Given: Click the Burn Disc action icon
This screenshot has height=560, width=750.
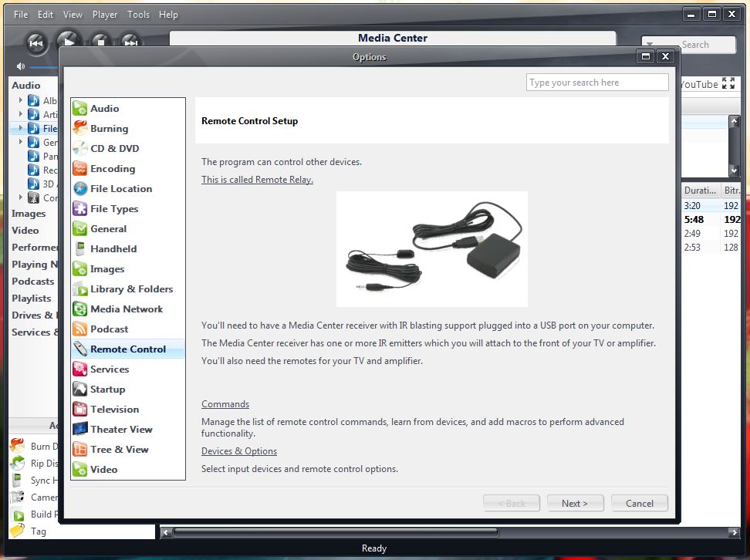Looking at the screenshot, I should pos(17,446).
